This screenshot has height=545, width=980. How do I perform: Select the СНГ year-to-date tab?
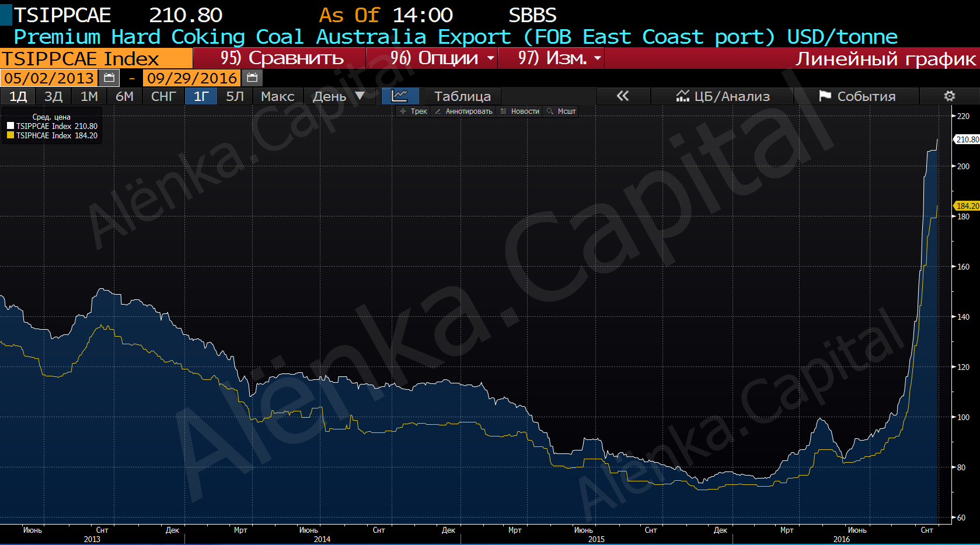click(163, 96)
